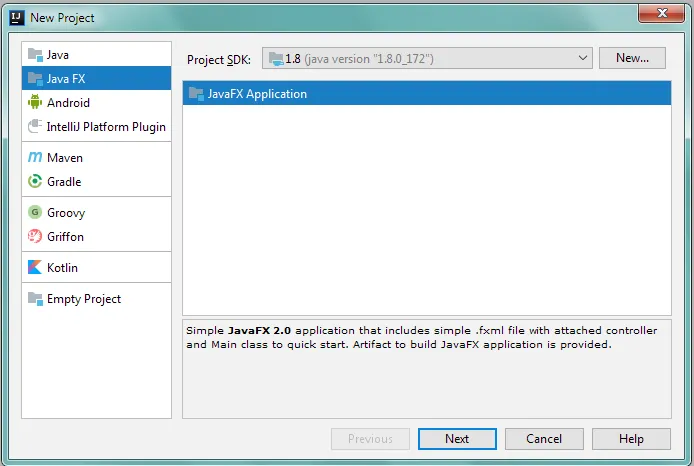Click the New Project window title
Screen dimensions: 694x466
tap(62, 18)
